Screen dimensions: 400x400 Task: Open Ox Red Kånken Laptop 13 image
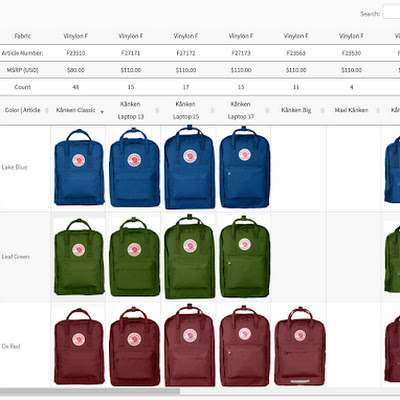pos(134,347)
